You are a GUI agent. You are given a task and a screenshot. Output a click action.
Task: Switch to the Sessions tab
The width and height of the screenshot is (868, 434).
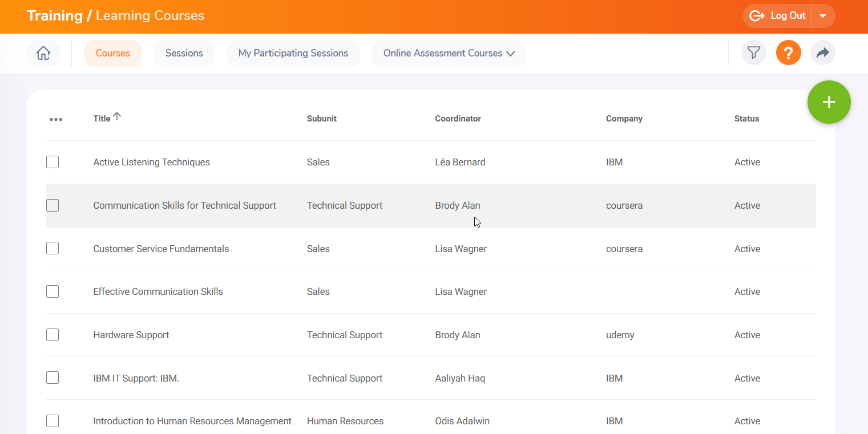(x=184, y=53)
